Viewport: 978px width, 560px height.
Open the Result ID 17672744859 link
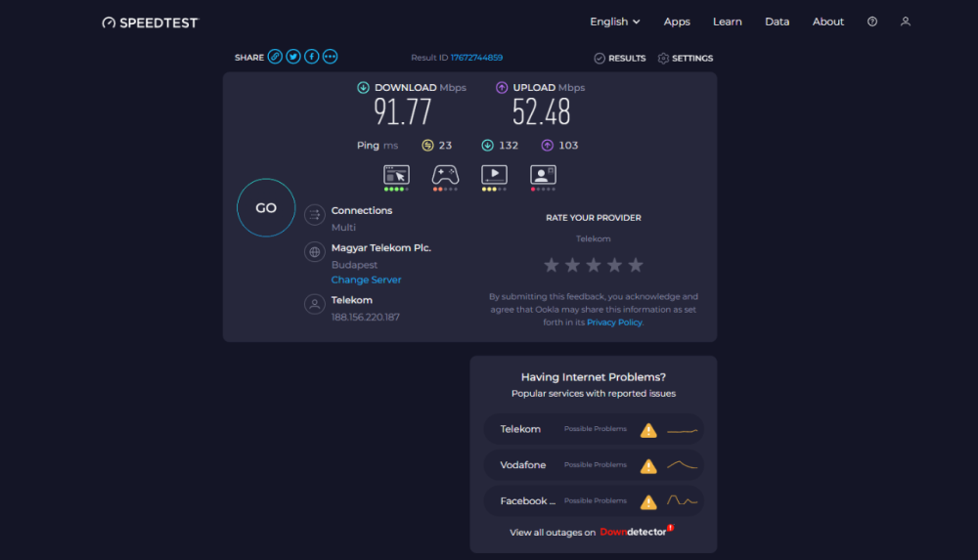click(476, 58)
